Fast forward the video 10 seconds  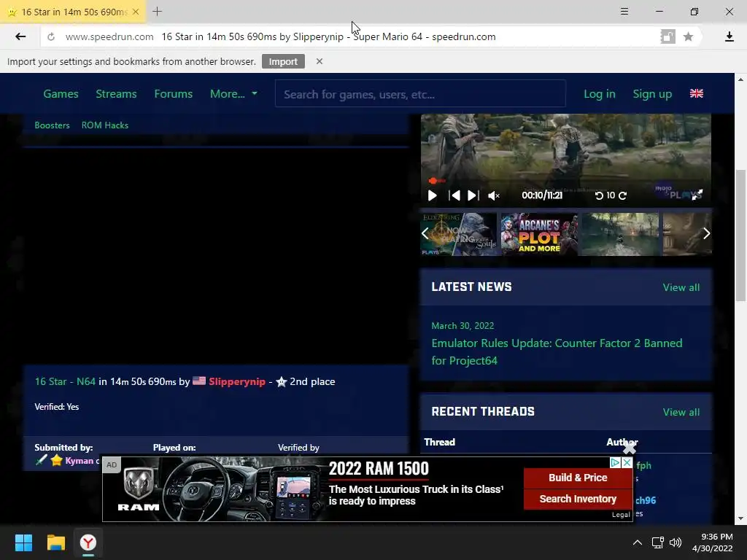point(623,195)
